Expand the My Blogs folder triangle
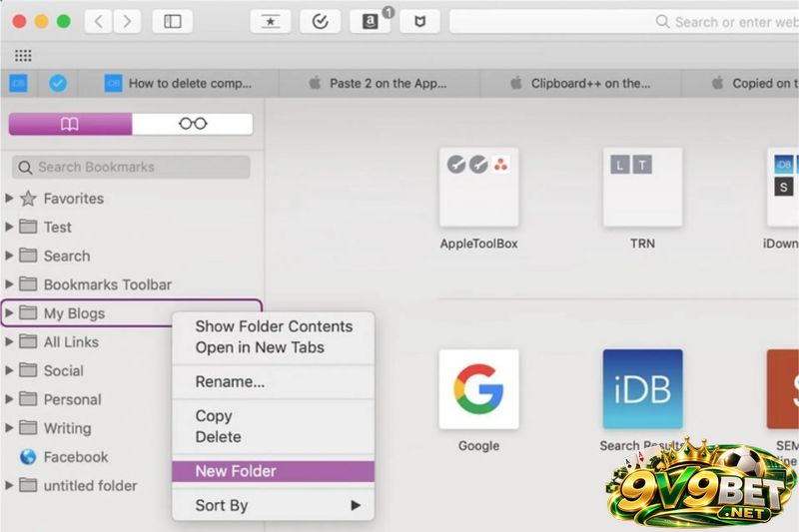Viewport: 799px width, 532px height. coord(9,313)
